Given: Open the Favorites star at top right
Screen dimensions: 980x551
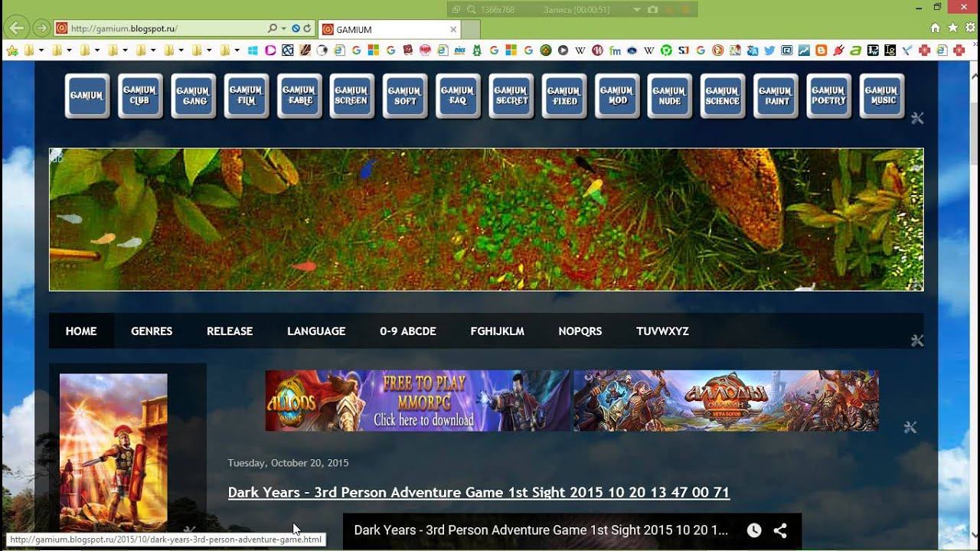Looking at the screenshot, I should coord(952,28).
